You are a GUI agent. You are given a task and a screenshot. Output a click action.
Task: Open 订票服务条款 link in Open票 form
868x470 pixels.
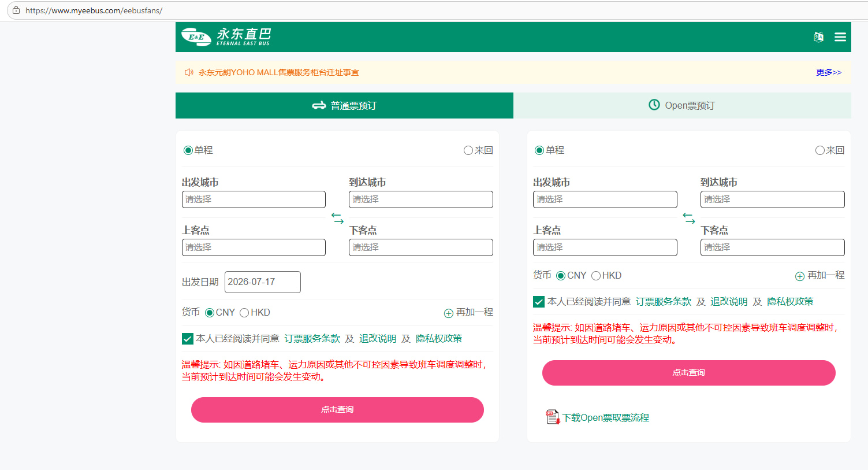664,302
